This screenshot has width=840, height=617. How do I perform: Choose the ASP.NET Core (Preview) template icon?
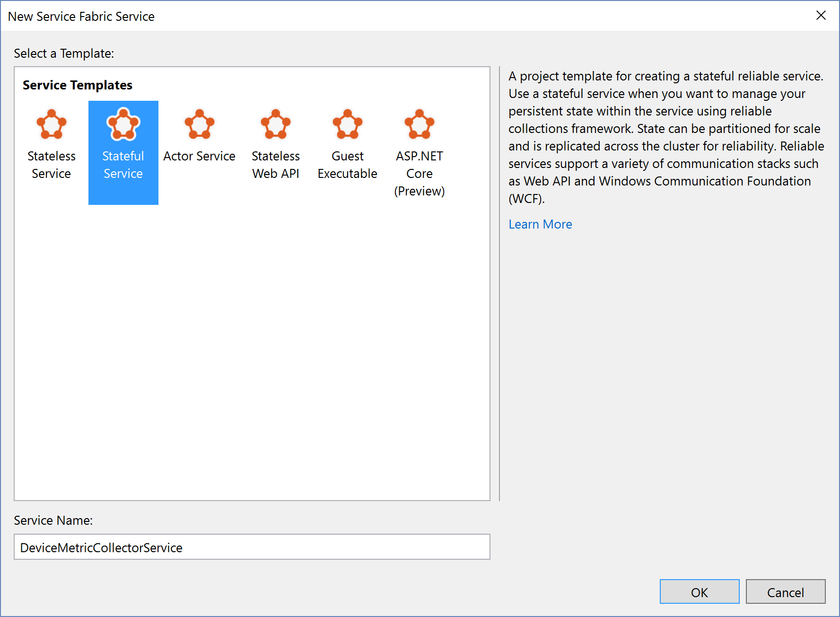click(x=420, y=124)
